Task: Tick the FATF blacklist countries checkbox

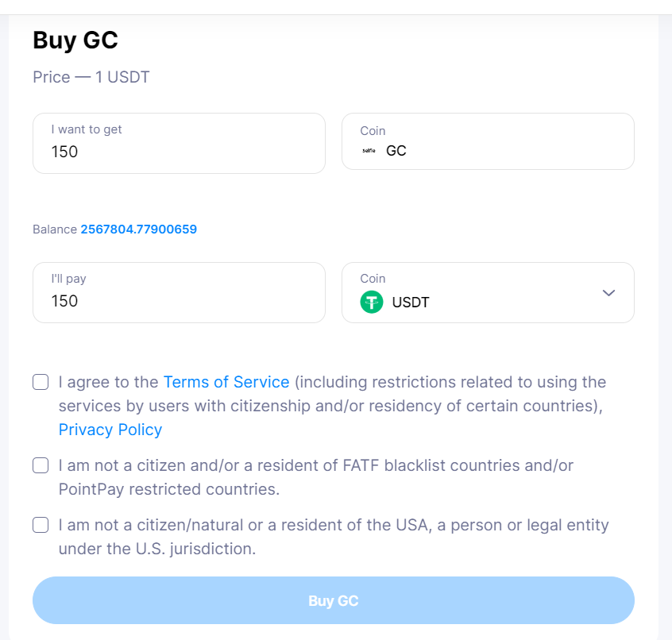Action: pos(41,465)
